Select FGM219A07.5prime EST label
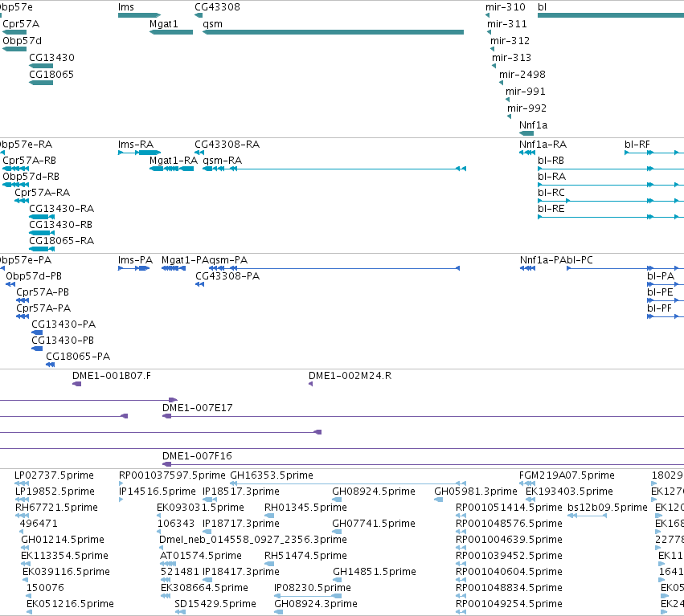This screenshot has height=616, width=684. [x=567, y=475]
